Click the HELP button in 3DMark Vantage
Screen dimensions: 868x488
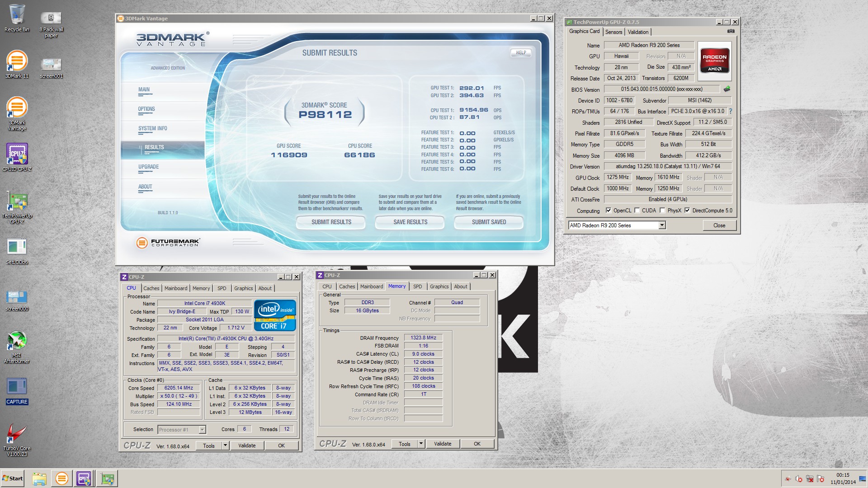(521, 53)
